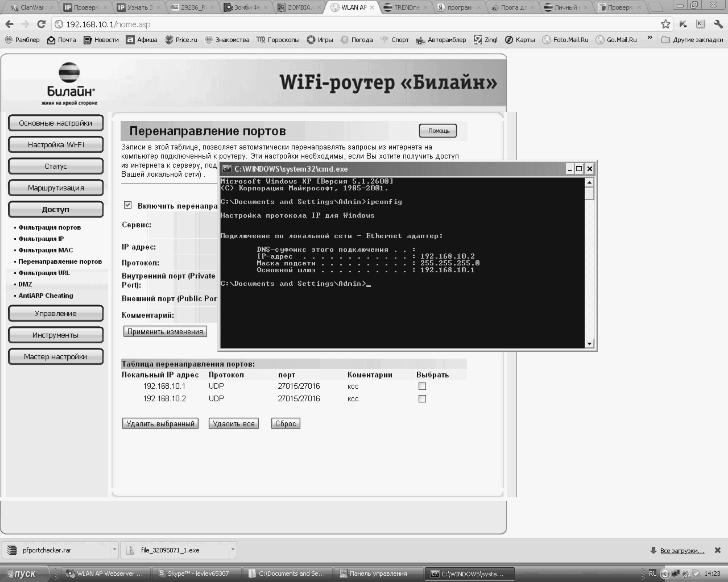The height and width of the screenshot is (582, 728).
Task: Reload the page with the refresh icon
Action: pos(41,24)
